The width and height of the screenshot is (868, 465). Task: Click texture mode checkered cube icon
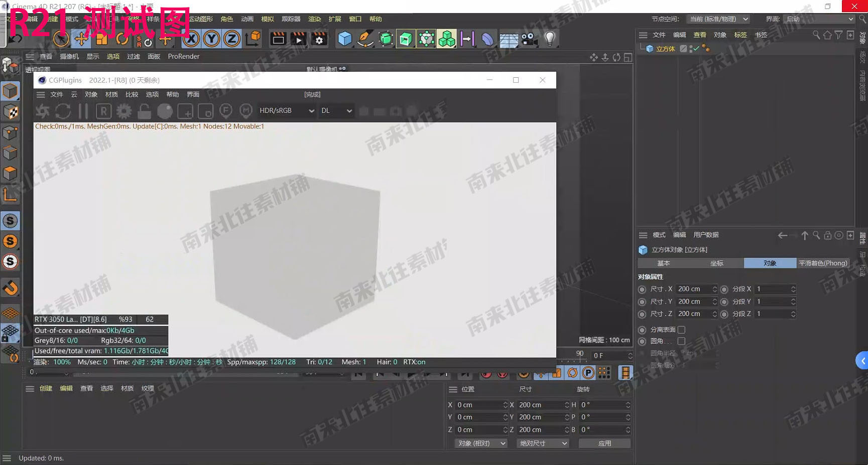[x=10, y=112]
